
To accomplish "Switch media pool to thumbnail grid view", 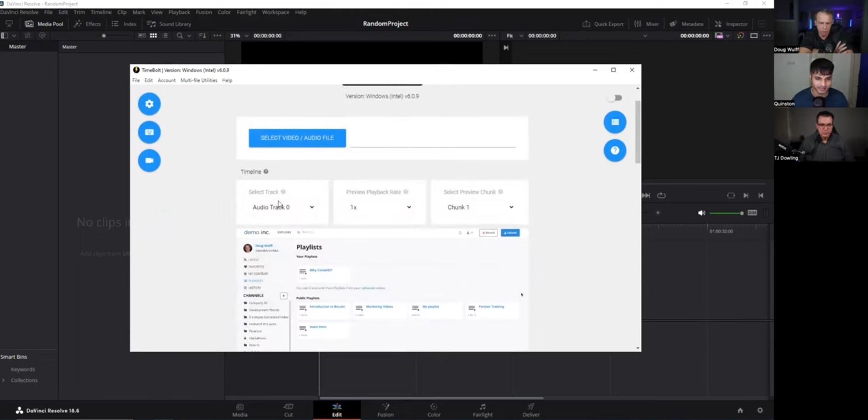I will [153, 35].
